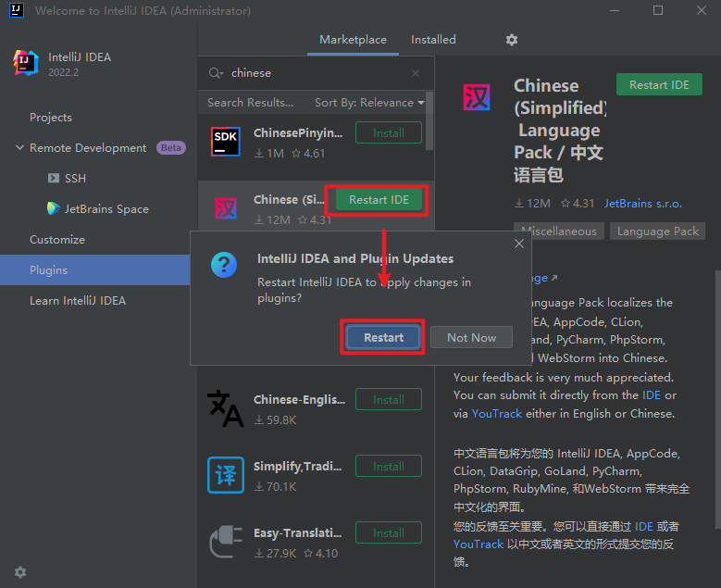This screenshot has height=588, width=721.
Task: Click the large Chinese pack detail icon
Action: click(477, 97)
